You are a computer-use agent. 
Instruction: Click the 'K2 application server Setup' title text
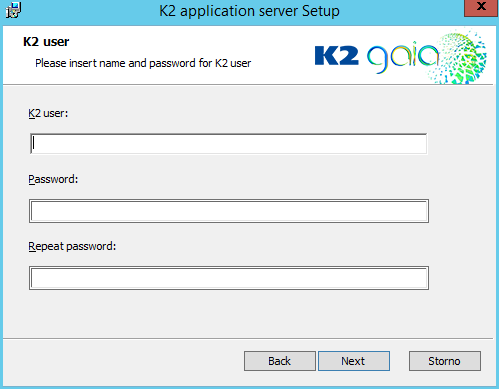point(249,11)
